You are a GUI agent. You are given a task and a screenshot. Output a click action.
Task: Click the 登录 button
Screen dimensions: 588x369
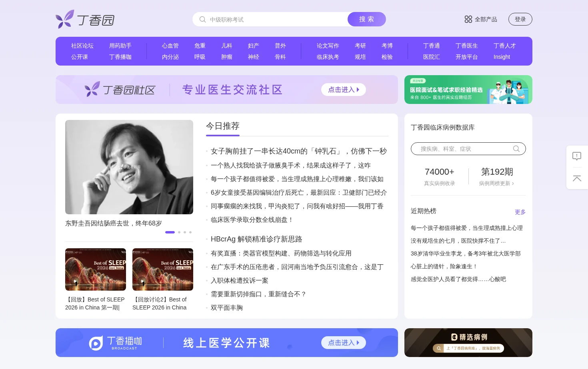520,19
